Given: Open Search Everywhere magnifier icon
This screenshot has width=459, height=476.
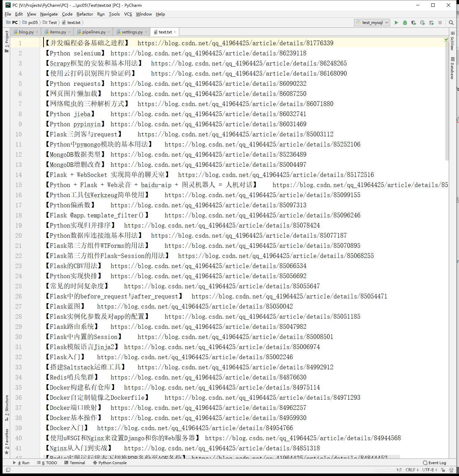Looking at the screenshot, I should [x=451, y=23].
